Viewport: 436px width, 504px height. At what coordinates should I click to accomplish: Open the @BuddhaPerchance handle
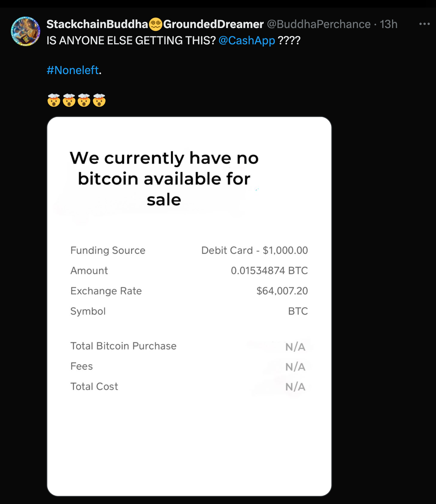[319, 24]
